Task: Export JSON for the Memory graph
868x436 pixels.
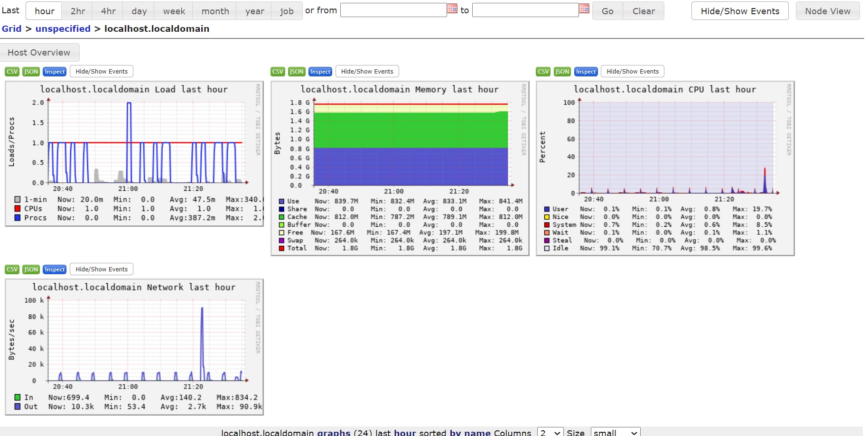Action: pyautogui.click(x=297, y=72)
